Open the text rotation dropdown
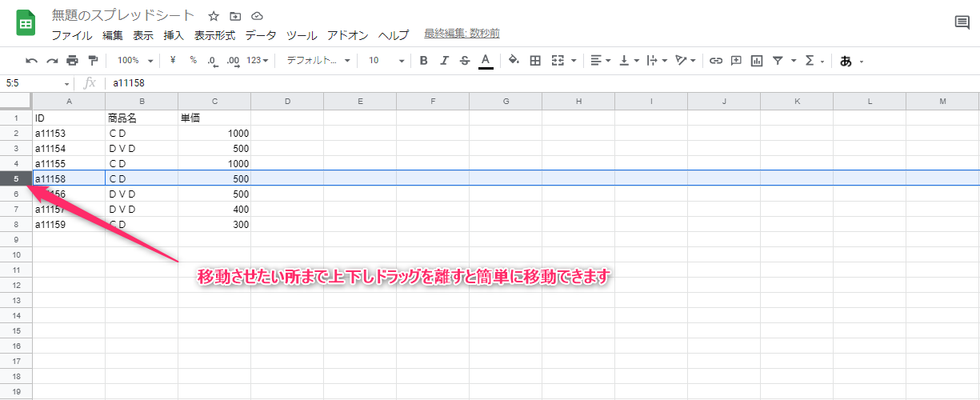The width and height of the screenshot is (980, 400). [x=686, y=60]
